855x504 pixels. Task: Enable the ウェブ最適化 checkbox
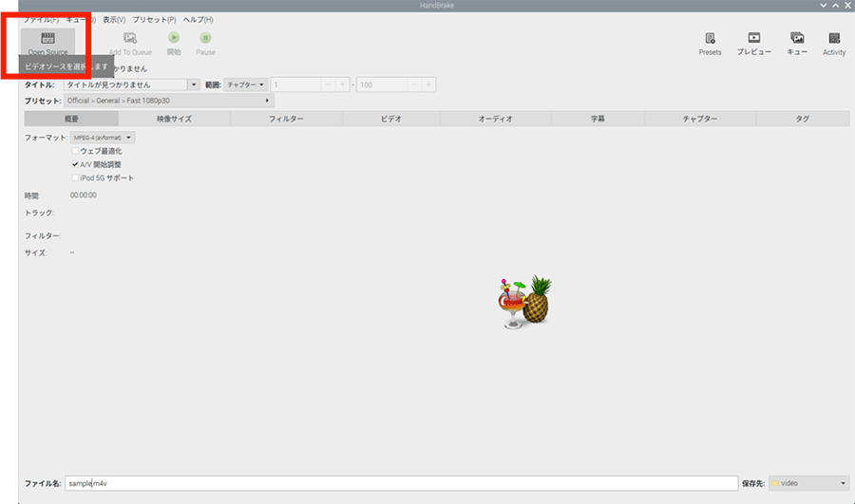click(75, 151)
